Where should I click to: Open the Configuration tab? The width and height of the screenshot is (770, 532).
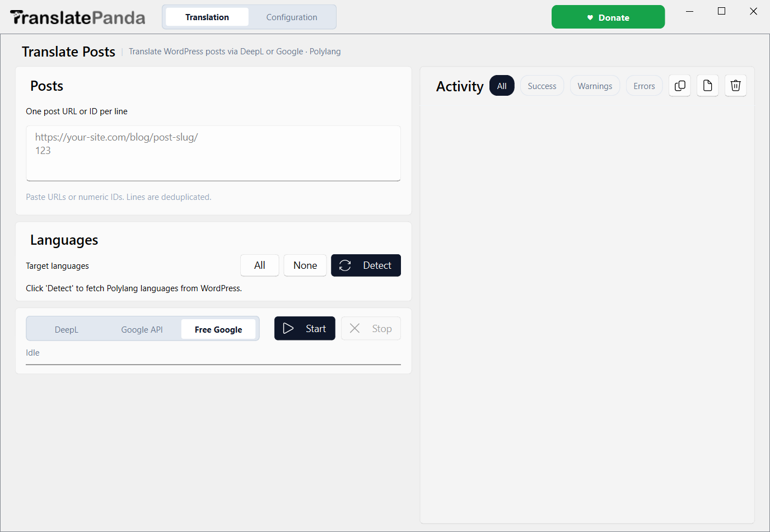tap(292, 17)
